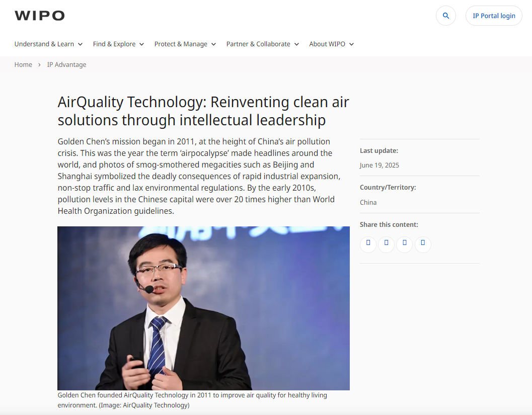Expand the Protect & Manage chevron
This screenshot has width=532, height=415.
point(214,44)
